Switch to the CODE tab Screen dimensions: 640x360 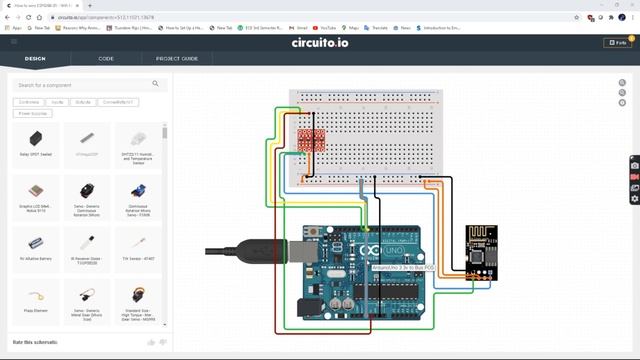pos(106,59)
